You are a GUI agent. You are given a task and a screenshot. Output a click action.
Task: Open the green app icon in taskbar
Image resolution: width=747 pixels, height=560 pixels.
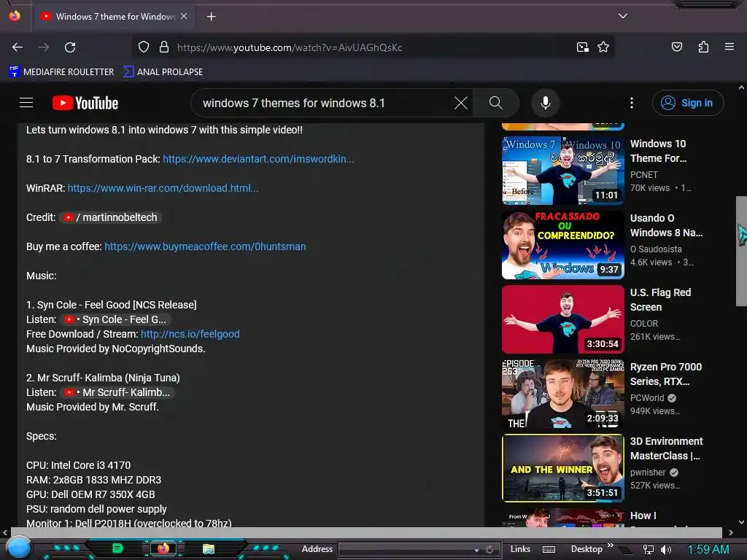coord(117,548)
